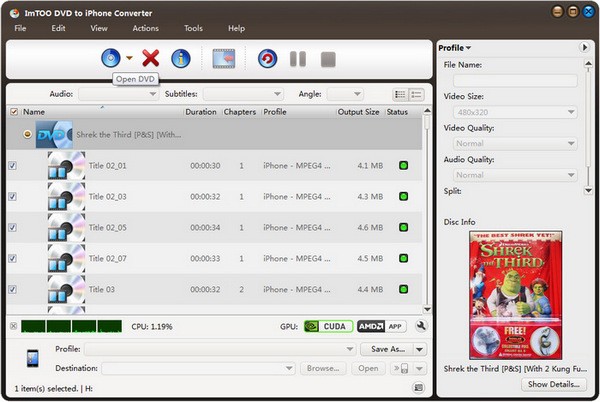This screenshot has height=402, width=600.
Task: Open the blue info icon in toolbar
Action: pyautogui.click(x=180, y=59)
